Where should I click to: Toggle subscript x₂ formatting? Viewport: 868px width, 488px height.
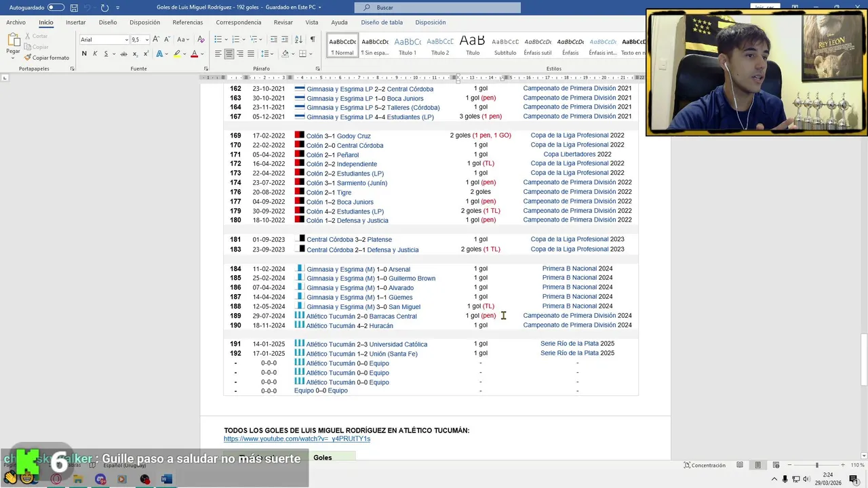click(135, 54)
